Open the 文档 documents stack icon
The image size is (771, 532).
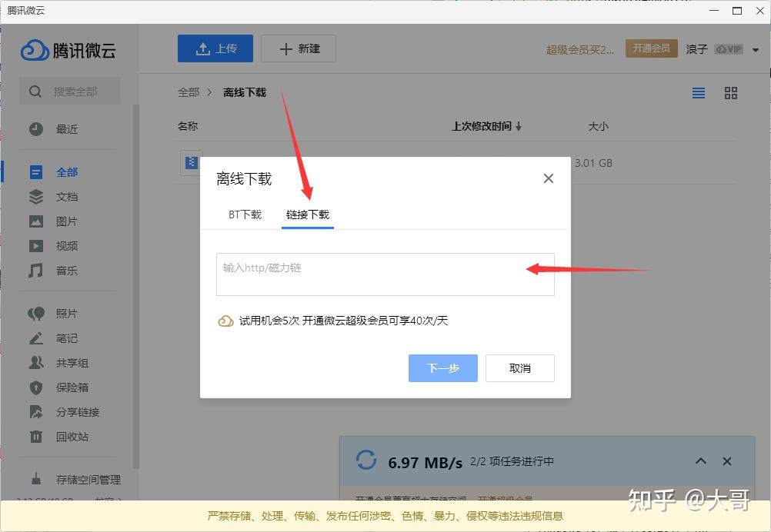pos(36,197)
